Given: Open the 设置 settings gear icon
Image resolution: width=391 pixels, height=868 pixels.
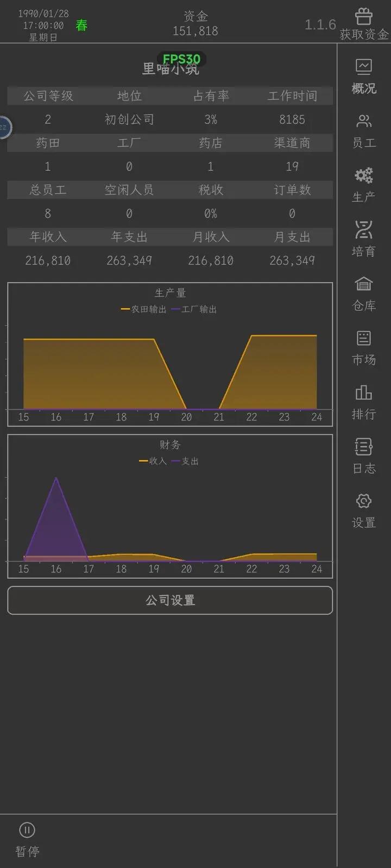Looking at the screenshot, I should 364,500.
